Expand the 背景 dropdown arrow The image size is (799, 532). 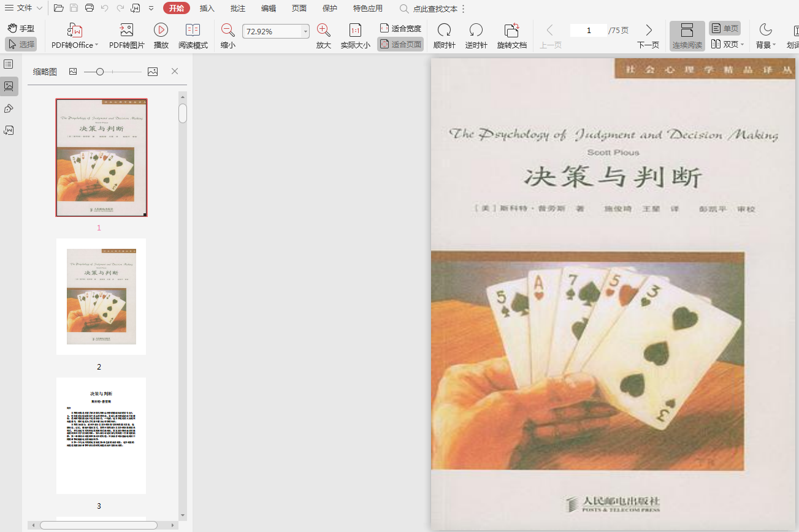click(x=774, y=45)
